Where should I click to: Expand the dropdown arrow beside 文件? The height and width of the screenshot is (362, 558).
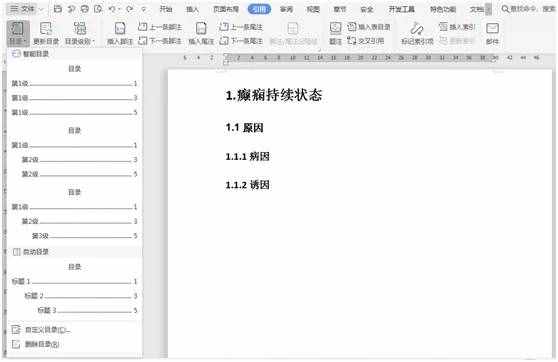(41, 9)
